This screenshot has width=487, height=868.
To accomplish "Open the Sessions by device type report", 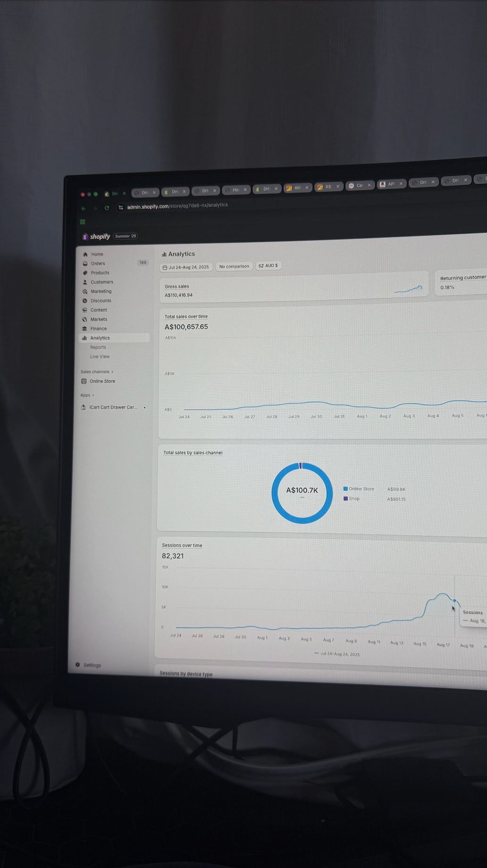I will click(x=186, y=674).
